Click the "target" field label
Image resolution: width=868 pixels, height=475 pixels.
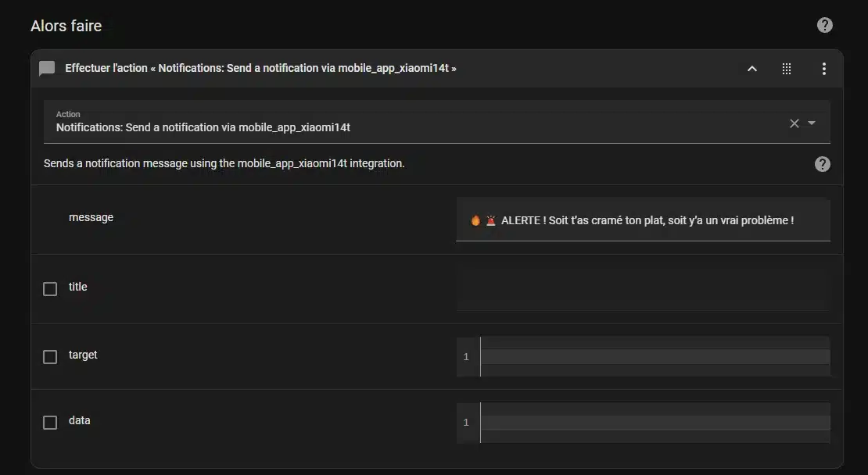coord(82,355)
